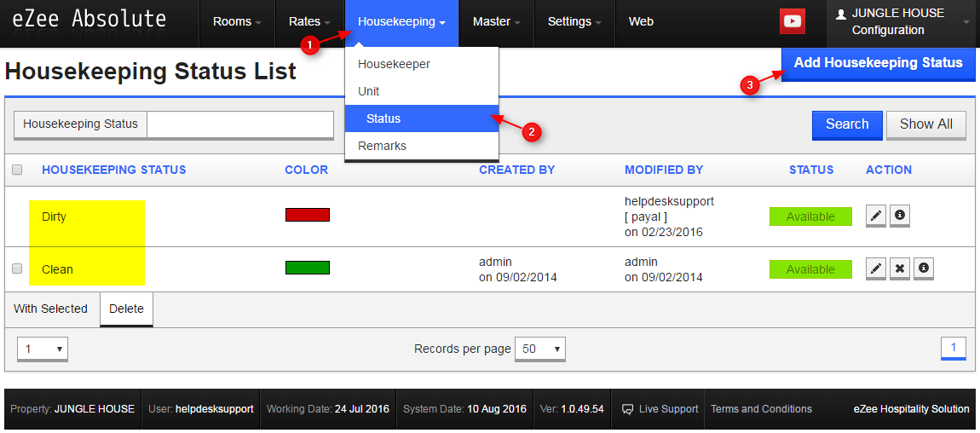Edit the Dirty status with pencil icon

[x=876, y=216]
